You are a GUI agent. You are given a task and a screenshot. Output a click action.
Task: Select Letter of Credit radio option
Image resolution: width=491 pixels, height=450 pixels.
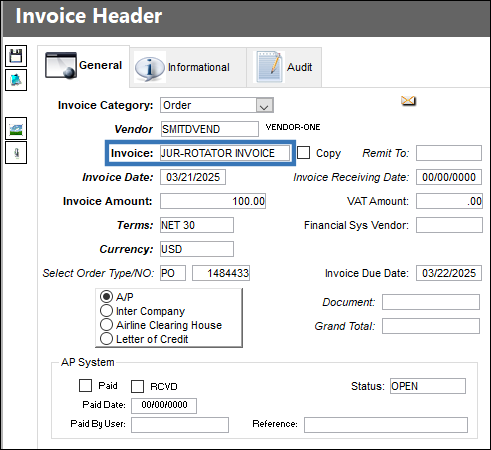coord(106,339)
